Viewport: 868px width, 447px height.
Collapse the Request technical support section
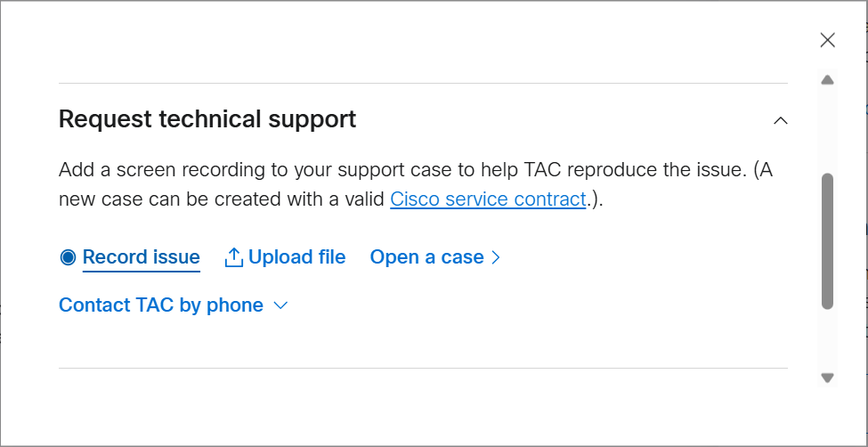(x=781, y=120)
